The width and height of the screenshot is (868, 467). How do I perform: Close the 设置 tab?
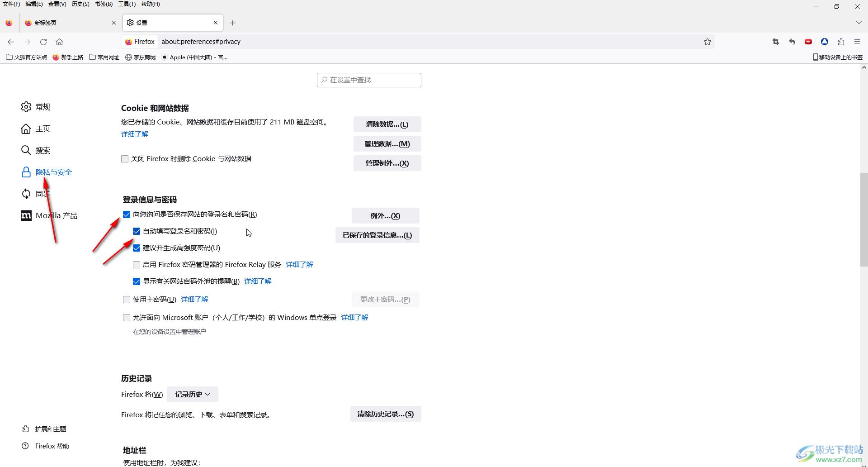(216, 23)
